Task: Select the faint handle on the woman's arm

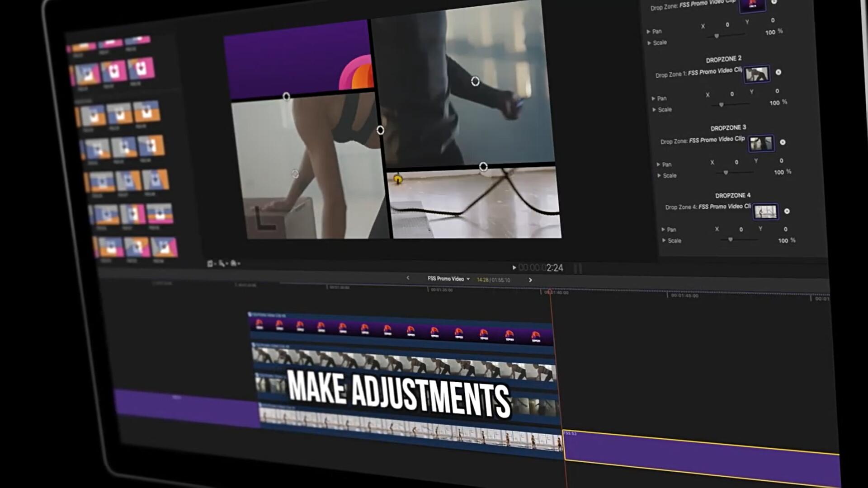Action: tap(295, 174)
